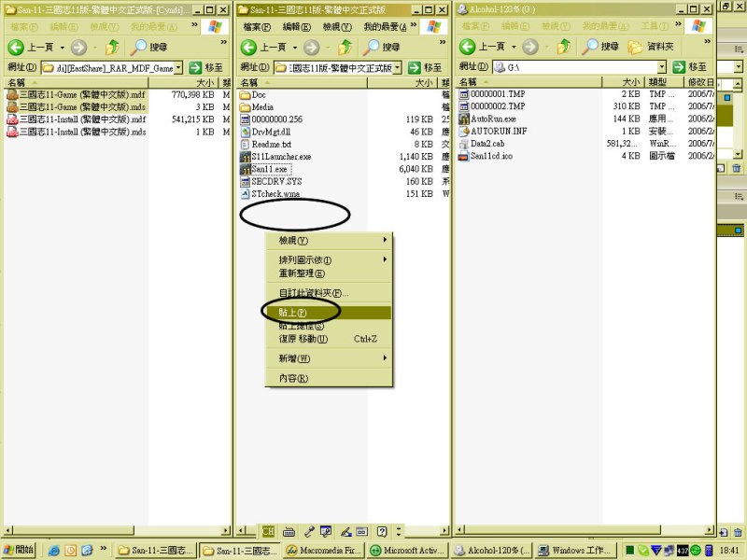Choose 自訂此資料夾(F) in context menu

tap(329, 293)
